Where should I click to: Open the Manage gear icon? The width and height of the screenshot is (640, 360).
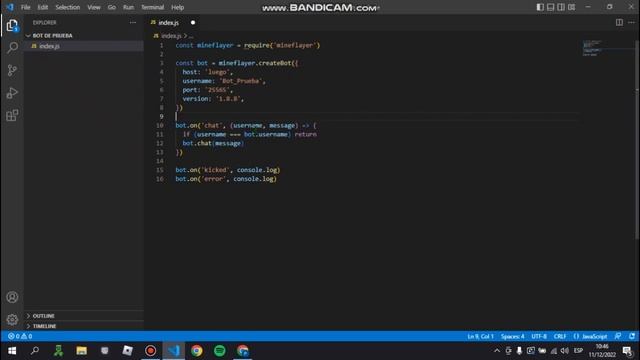12,319
